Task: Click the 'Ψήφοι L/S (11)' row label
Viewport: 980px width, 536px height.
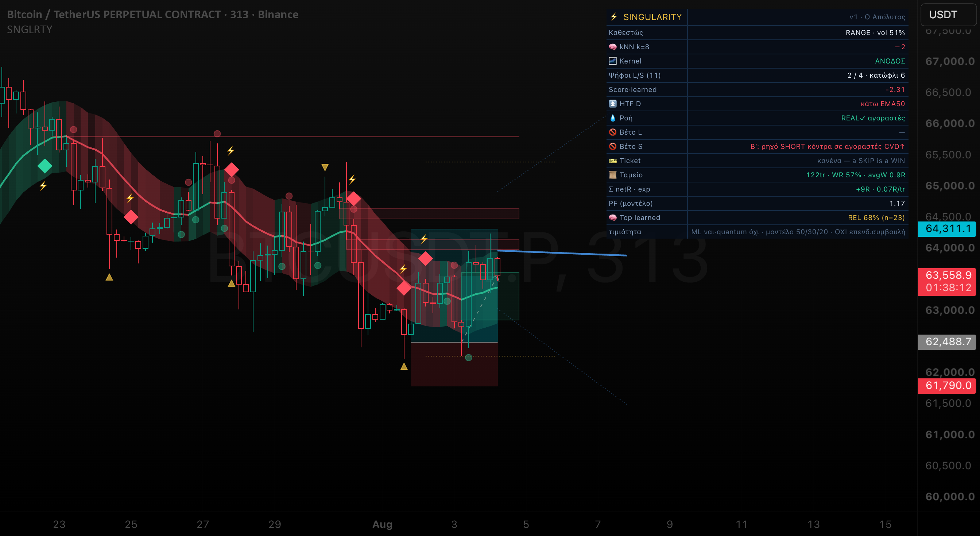Action: [x=635, y=76]
